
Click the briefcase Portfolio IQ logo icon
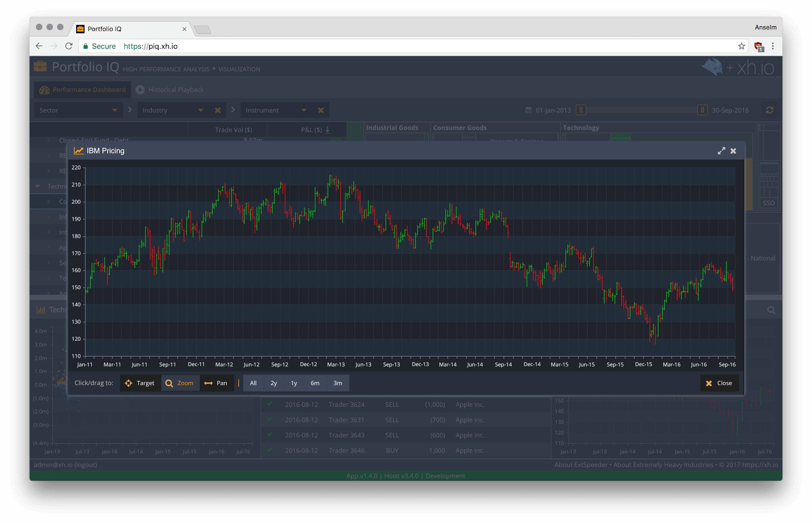point(40,66)
